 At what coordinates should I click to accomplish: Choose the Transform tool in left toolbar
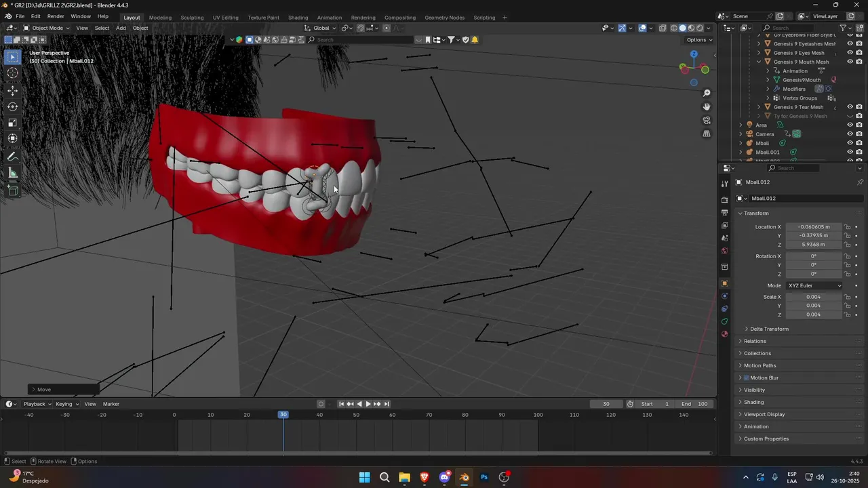13,139
